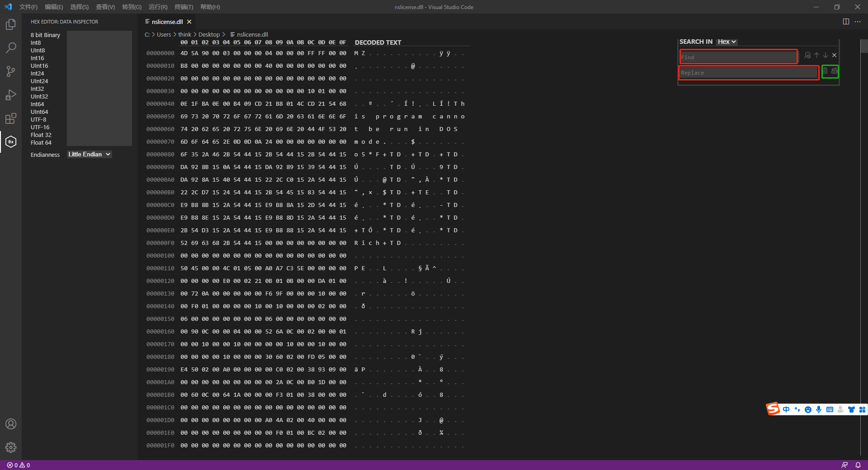The image size is (868, 470).
Task: Show errors and warnings from status bar
Action: (19, 465)
